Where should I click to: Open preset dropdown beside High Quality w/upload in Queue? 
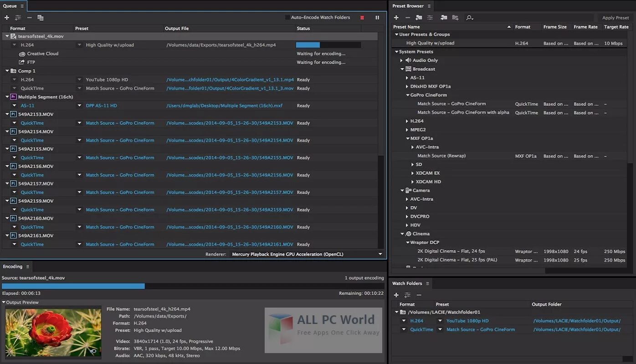pyautogui.click(x=79, y=45)
